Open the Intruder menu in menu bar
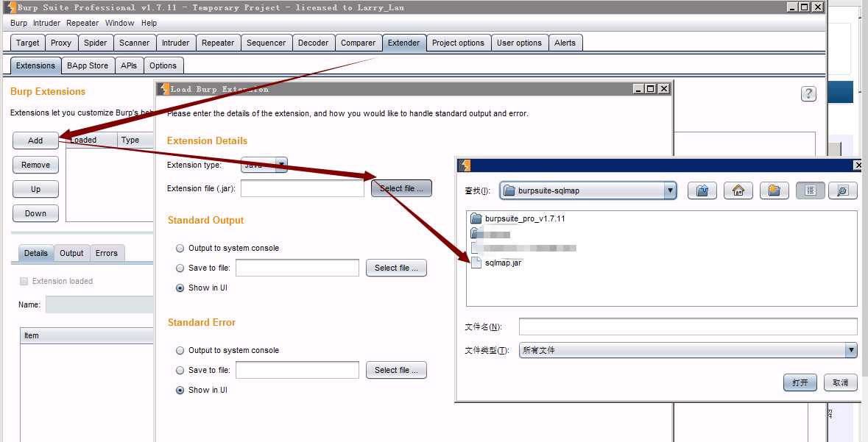Image resolution: width=868 pixels, height=442 pixels. (x=46, y=24)
